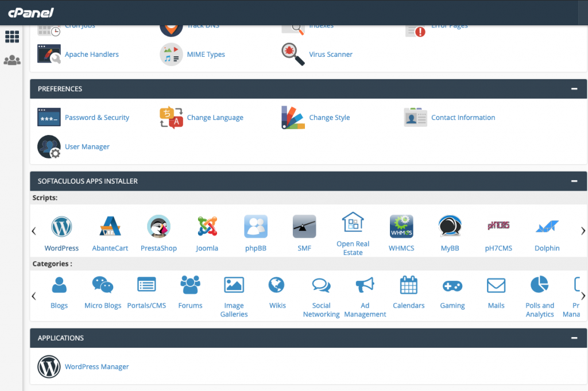588x391 pixels.
Task: Click the Scripts: label
Action: tap(45, 198)
